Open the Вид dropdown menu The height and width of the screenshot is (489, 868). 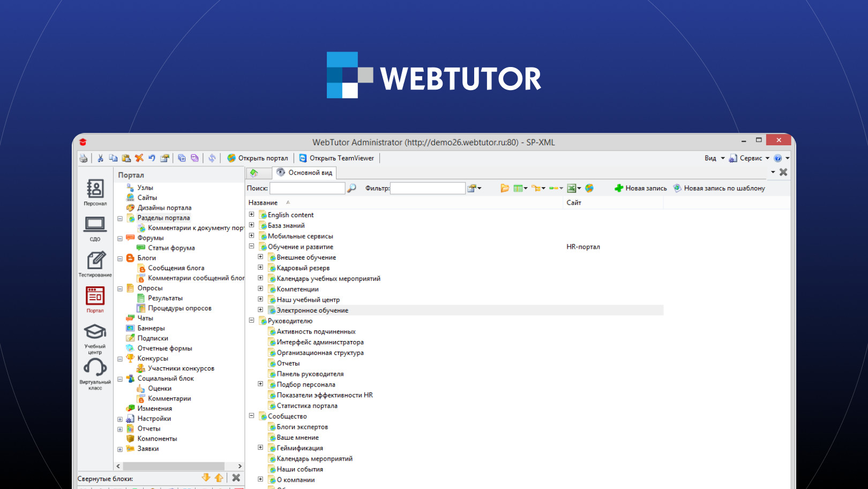pos(714,158)
